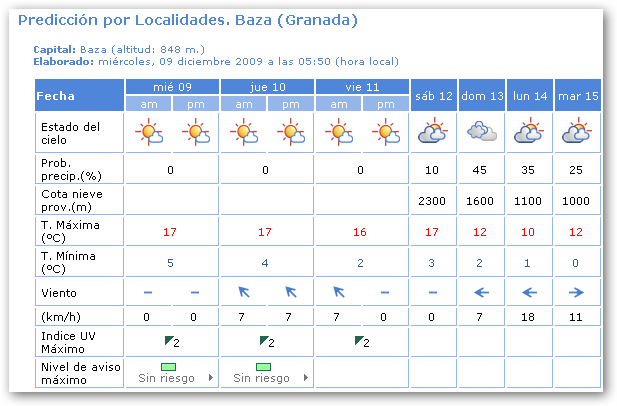Viewport: 617px width, 406px height.
Task: Expand the Thursday 'Sin riesgo' warning arrow
Action: pyautogui.click(x=306, y=378)
